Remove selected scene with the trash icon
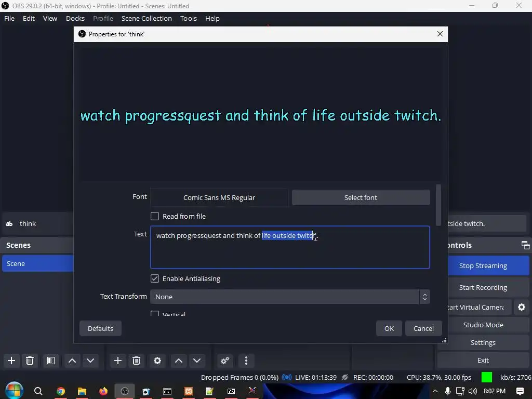 [x=30, y=361]
